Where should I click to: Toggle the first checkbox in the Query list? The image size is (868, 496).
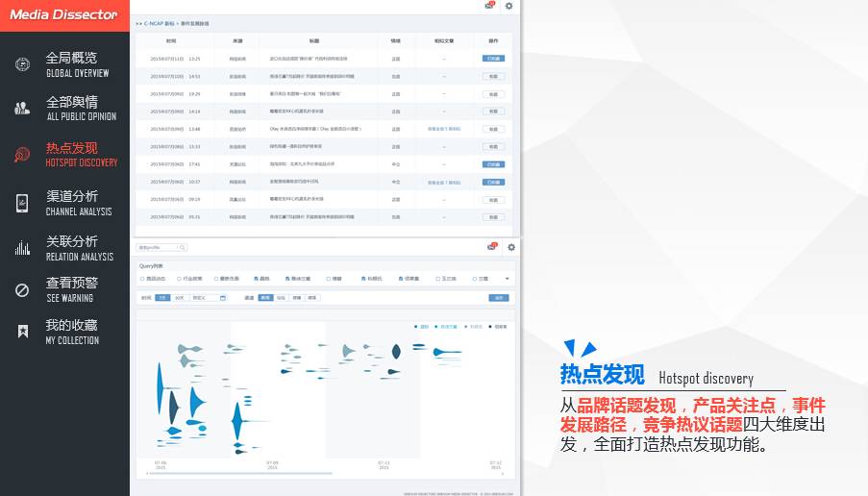[x=142, y=279]
